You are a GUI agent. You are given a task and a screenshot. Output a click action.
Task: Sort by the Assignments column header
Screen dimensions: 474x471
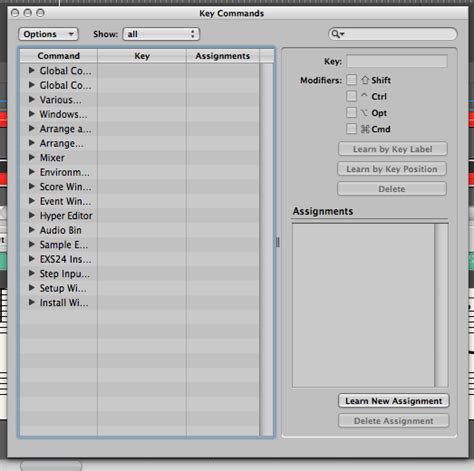223,56
